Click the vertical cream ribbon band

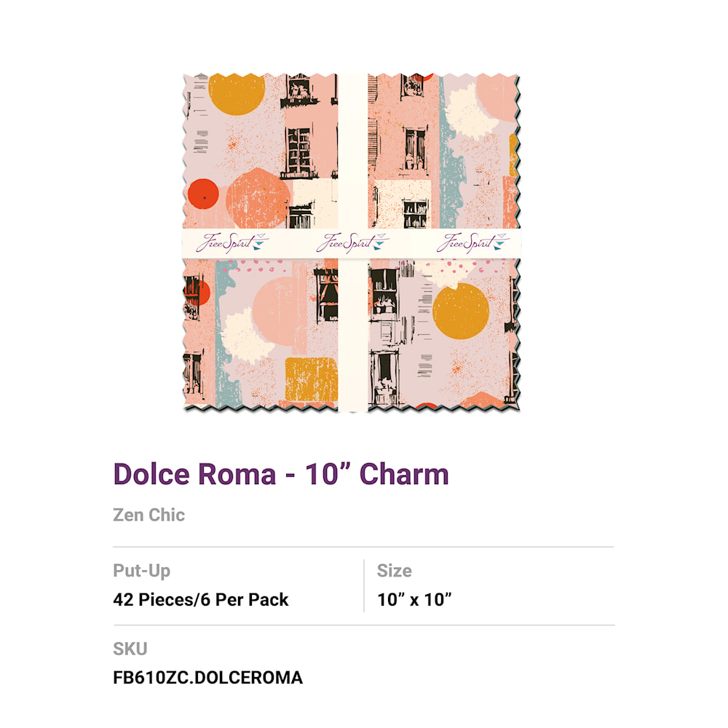353,242
